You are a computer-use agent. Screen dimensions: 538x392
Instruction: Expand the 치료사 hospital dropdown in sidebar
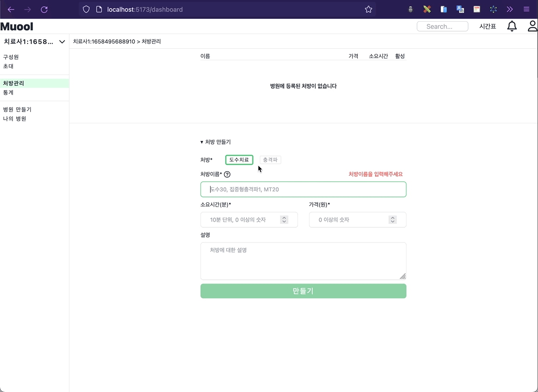[x=62, y=41]
